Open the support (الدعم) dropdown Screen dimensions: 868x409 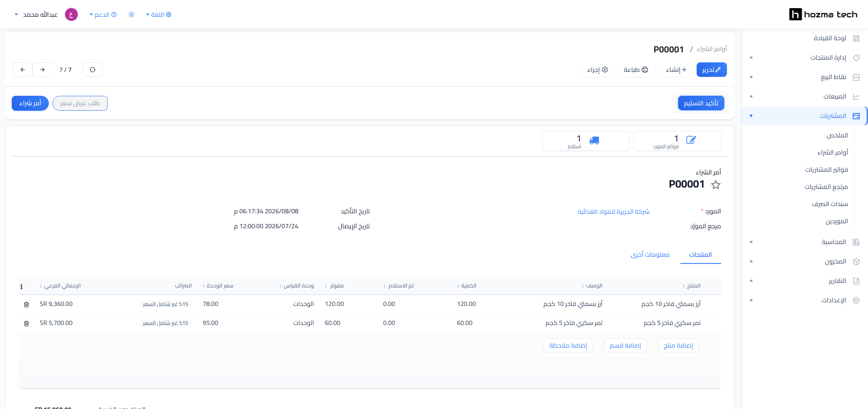pyautogui.click(x=103, y=14)
